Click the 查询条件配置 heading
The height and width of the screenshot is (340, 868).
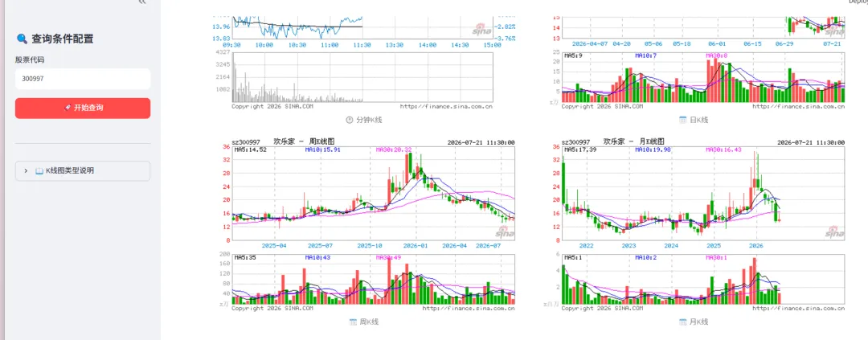[x=62, y=39]
